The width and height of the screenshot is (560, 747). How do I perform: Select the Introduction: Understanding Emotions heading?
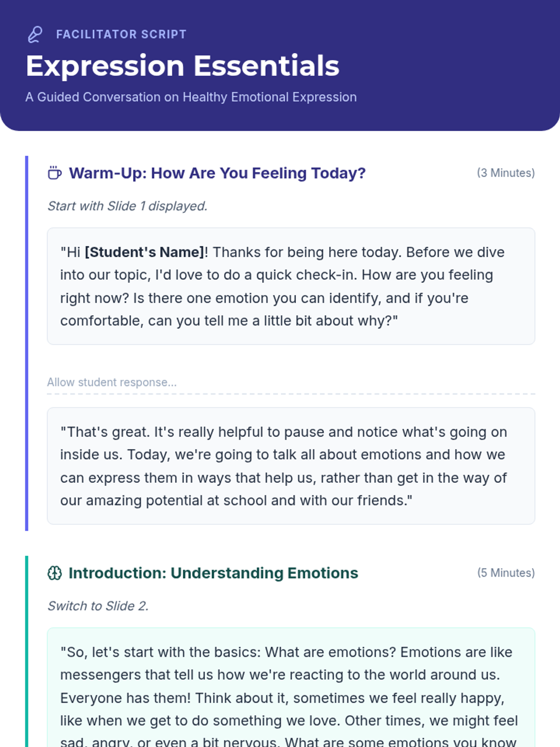[x=213, y=573]
